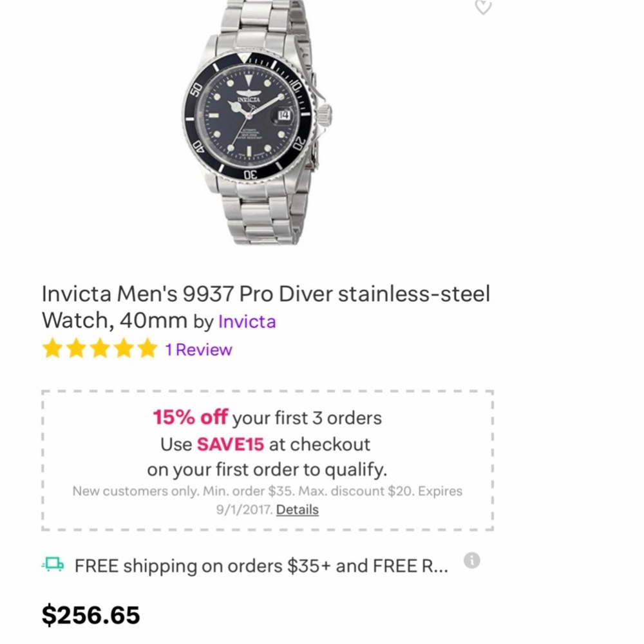Select the fifth gold rating star

tap(147, 348)
